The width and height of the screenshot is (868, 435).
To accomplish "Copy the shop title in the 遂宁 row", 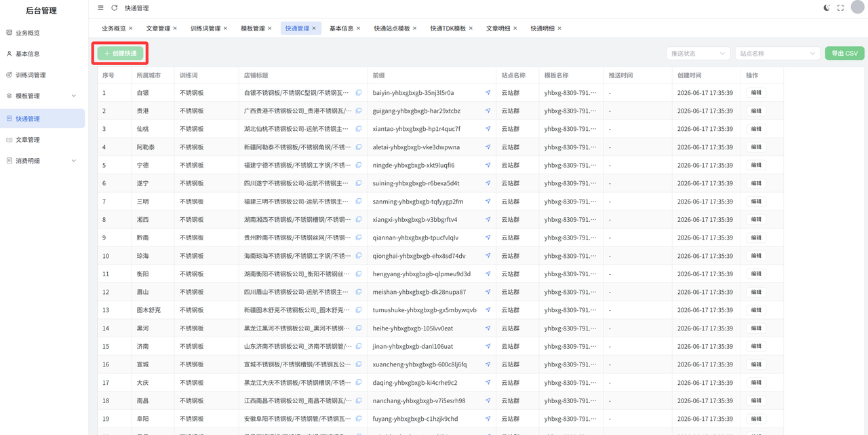I will pyautogui.click(x=359, y=183).
